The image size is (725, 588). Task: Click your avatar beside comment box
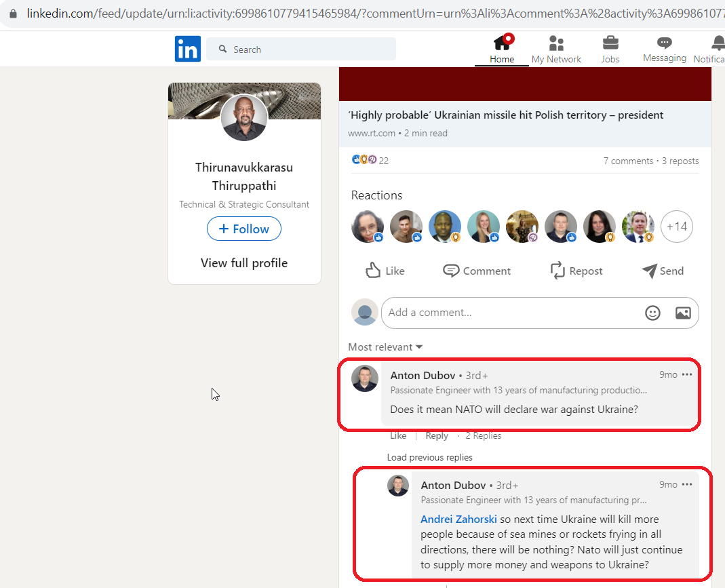(x=365, y=312)
